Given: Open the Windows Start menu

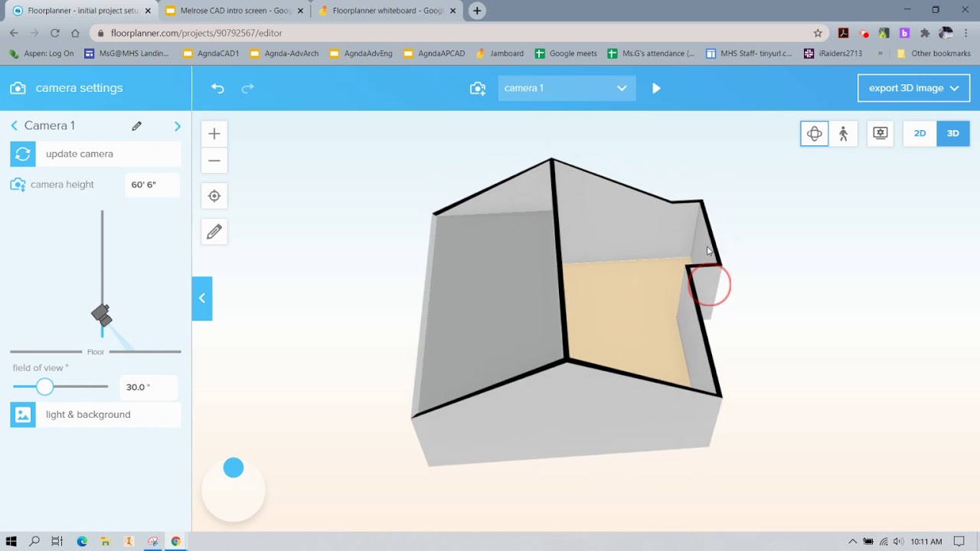Looking at the screenshot, I should pos(11,541).
